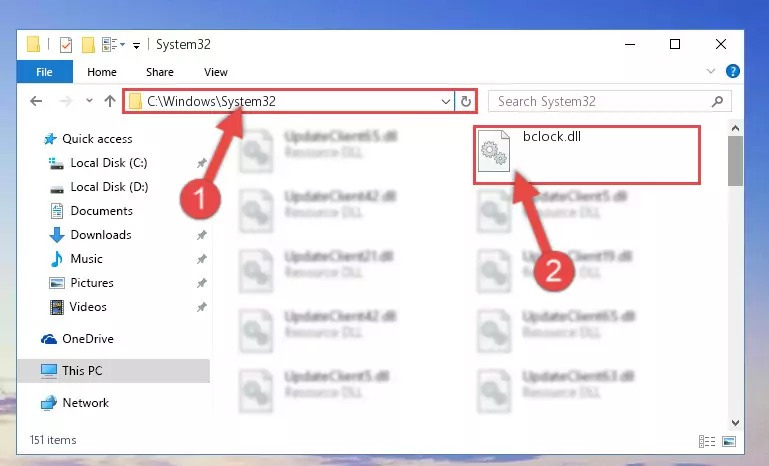Switch to the Home ribbon tab
769x466 pixels.
point(102,72)
